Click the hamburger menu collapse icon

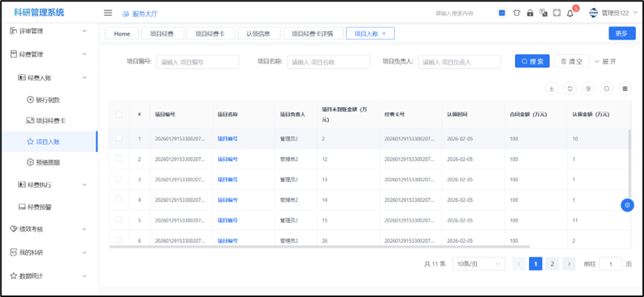click(x=108, y=13)
